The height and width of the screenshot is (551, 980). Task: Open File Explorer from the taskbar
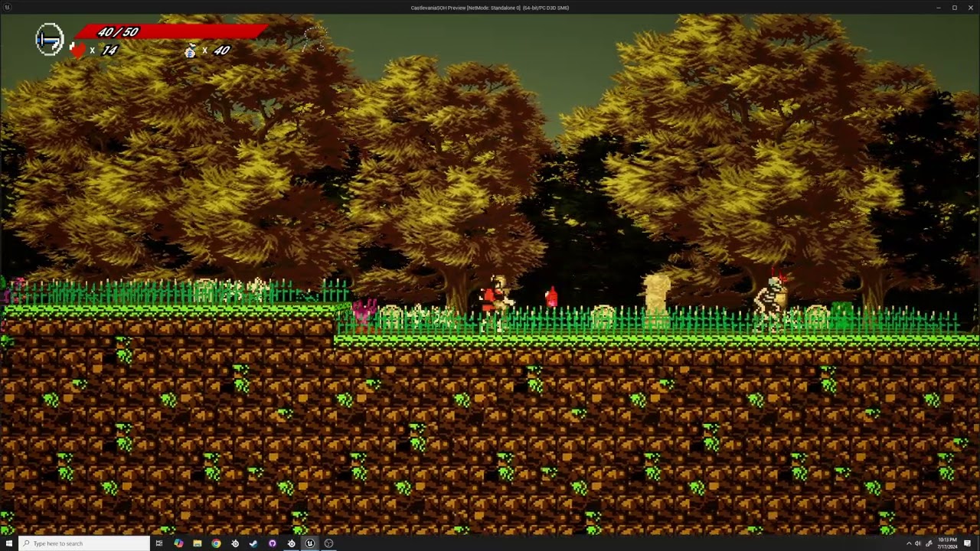tap(198, 543)
